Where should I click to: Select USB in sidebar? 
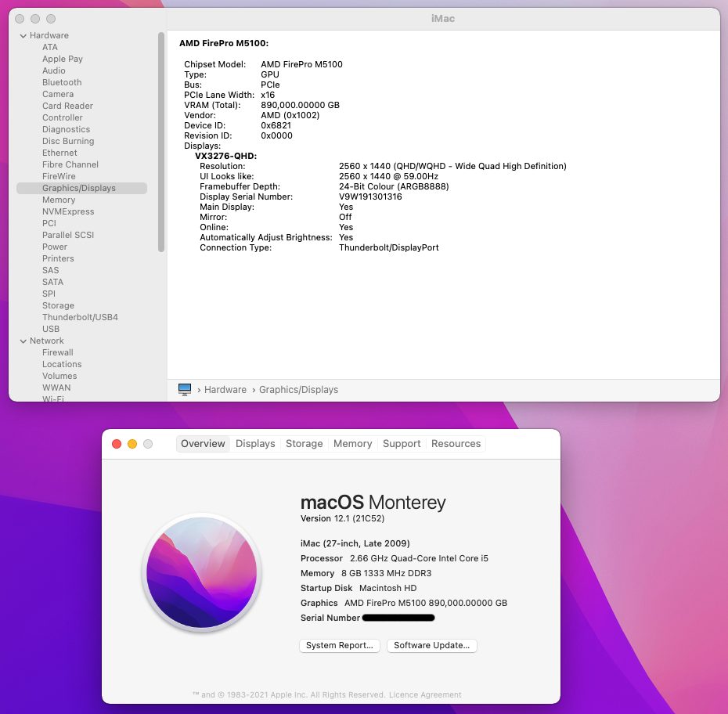(x=51, y=329)
